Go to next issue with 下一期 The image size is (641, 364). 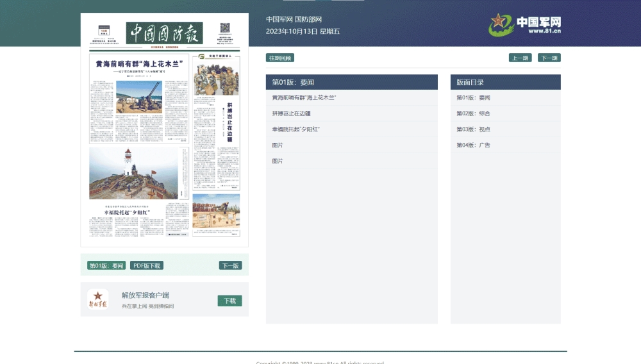pos(549,58)
